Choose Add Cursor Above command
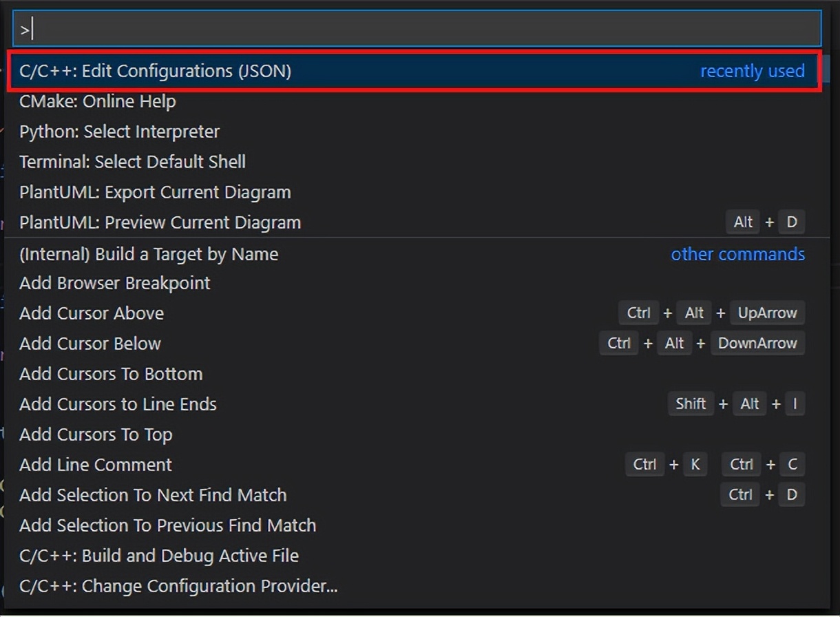The width and height of the screenshot is (840, 617). 92,313
